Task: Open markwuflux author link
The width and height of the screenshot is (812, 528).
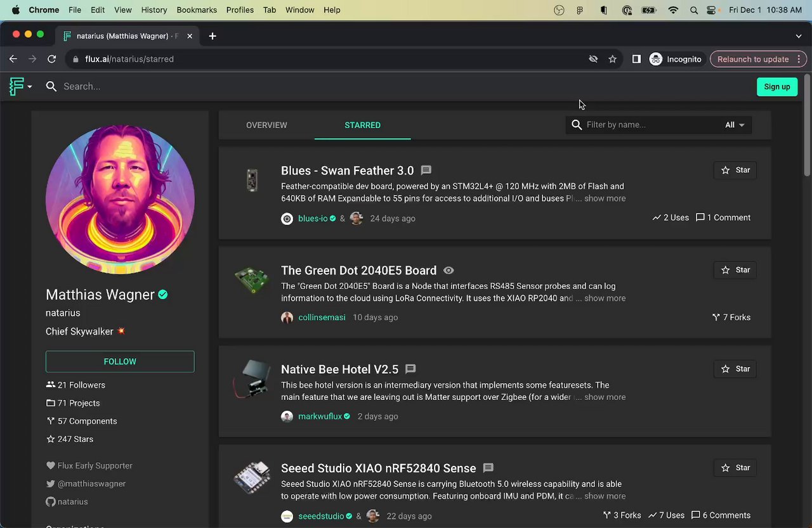Action: (320, 416)
